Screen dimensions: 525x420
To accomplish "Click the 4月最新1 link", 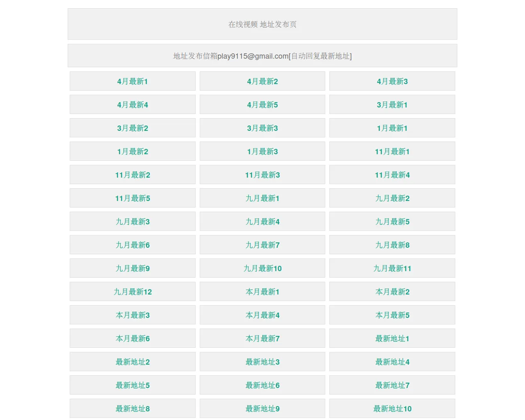I will click(132, 81).
